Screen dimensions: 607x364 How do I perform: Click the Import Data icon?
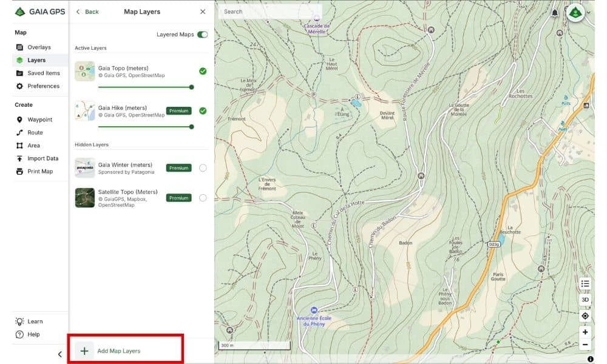(19, 158)
